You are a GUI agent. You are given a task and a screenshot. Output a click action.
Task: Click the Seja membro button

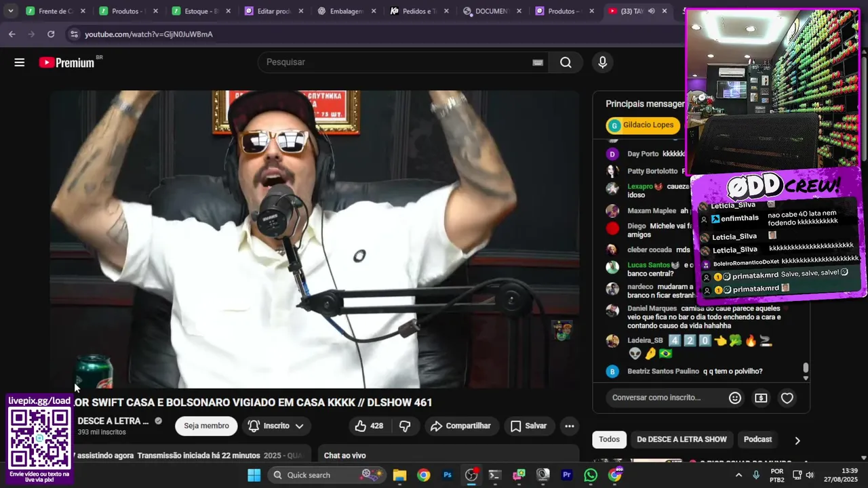[x=206, y=426]
